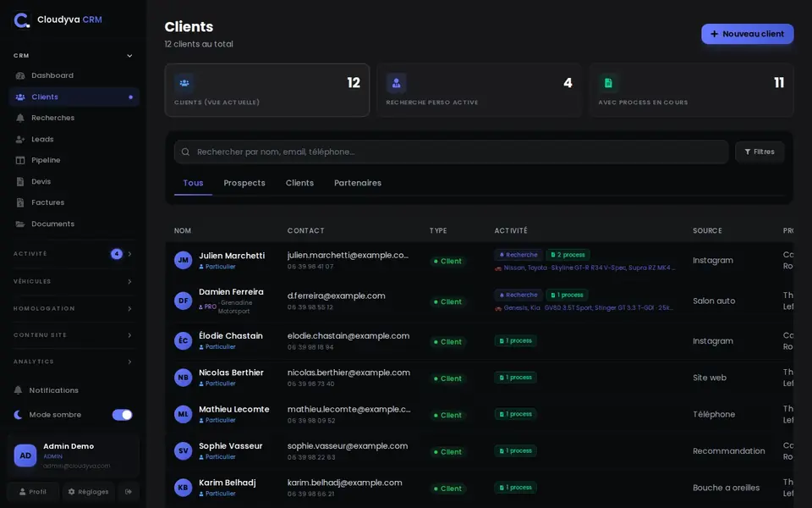Open the Dashboard sidebar item
812x508 pixels.
[74, 75]
